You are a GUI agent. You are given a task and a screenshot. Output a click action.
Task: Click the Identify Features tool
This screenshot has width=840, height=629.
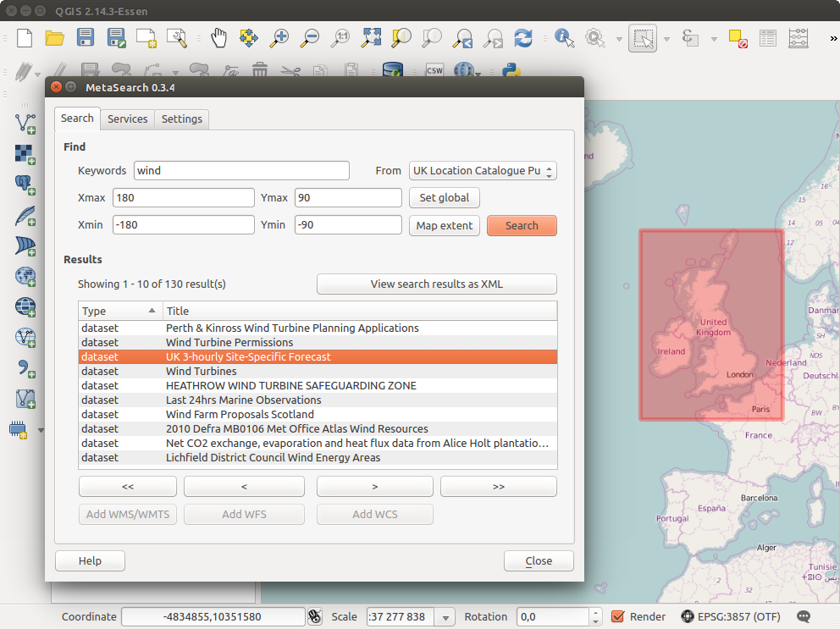click(564, 38)
